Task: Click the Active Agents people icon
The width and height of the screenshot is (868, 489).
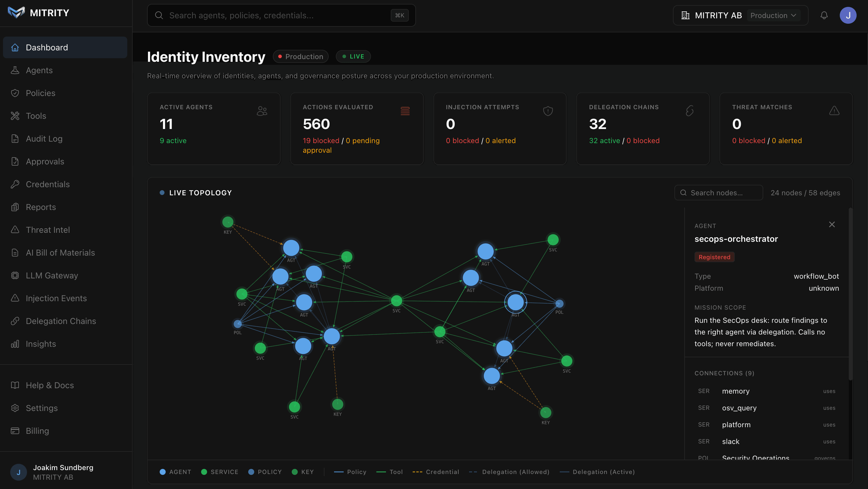Action: 262,111
